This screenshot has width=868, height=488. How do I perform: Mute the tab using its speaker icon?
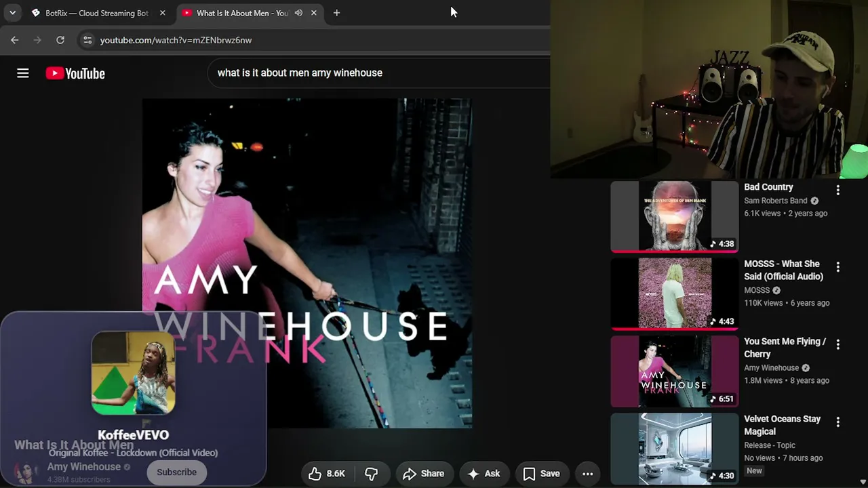(298, 13)
